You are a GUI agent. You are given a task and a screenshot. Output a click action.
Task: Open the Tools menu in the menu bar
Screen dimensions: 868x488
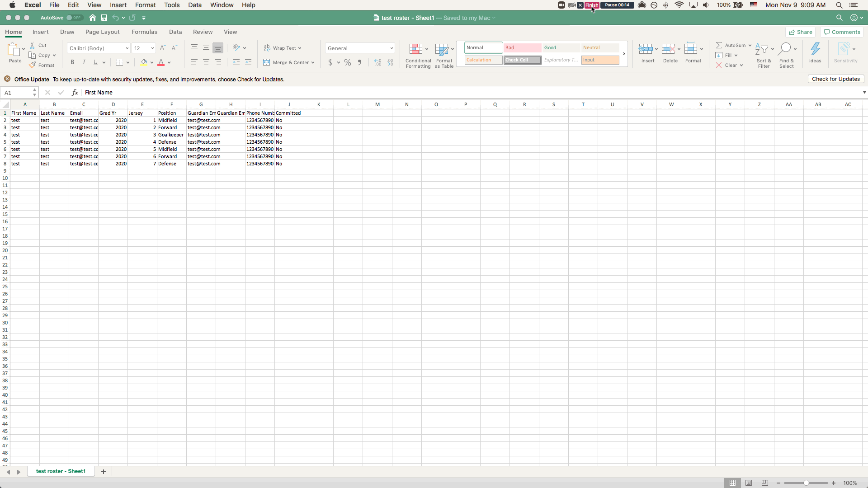coord(172,5)
